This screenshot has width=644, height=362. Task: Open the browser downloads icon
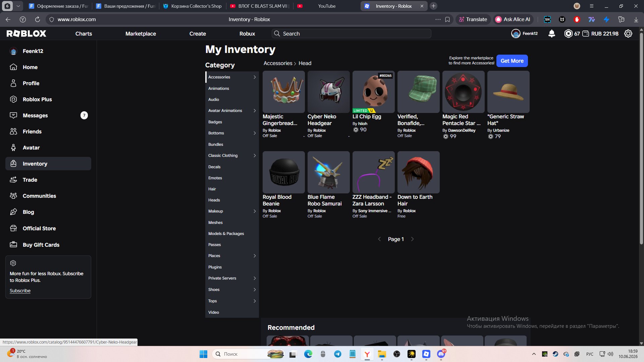coord(636,19)
